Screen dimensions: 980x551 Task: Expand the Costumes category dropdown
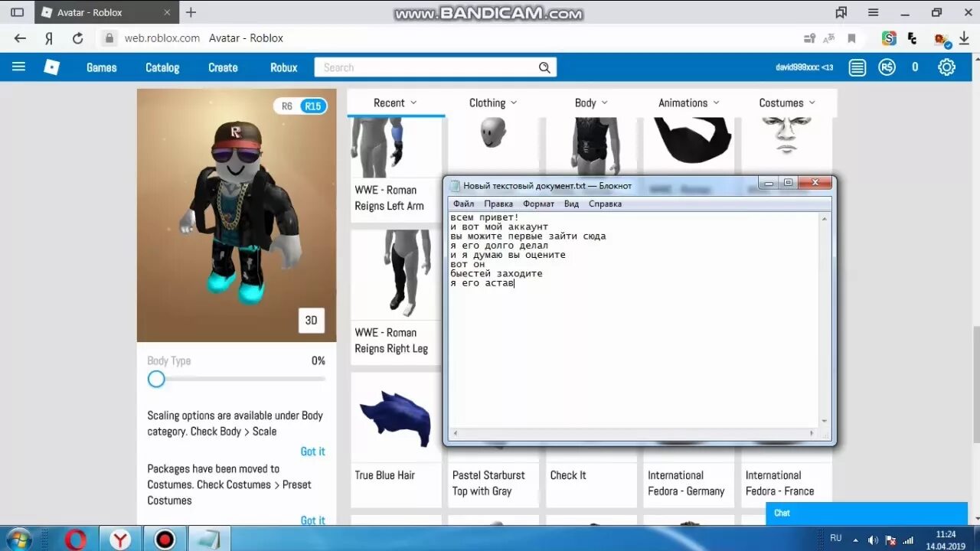[x=787, y=103]
